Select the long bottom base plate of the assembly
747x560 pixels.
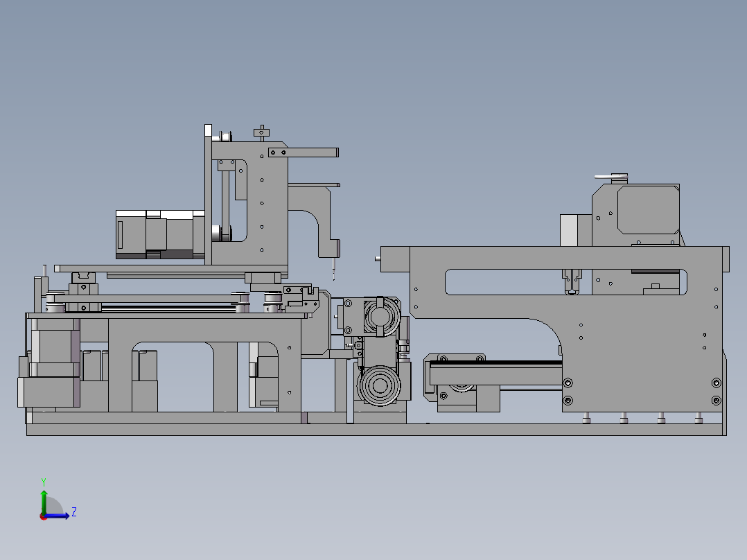point(376,430)
